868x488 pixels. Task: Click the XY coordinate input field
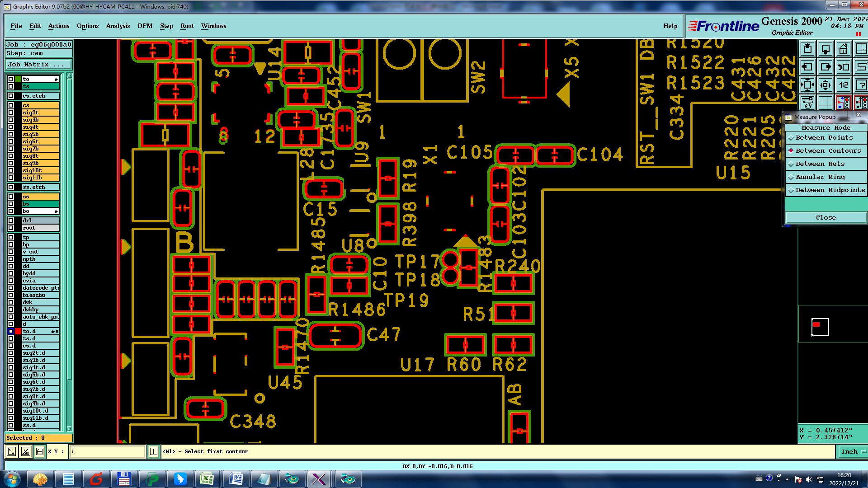point(107,451)
